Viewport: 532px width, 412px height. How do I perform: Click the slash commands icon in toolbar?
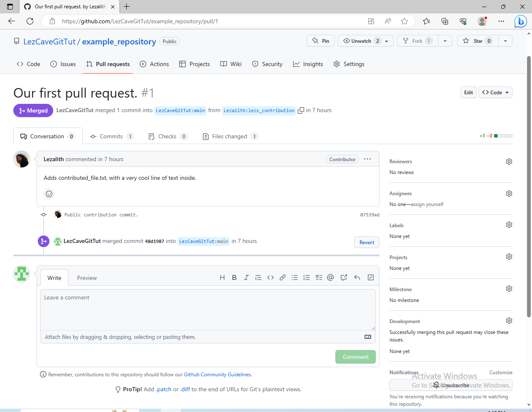[371, 277]
